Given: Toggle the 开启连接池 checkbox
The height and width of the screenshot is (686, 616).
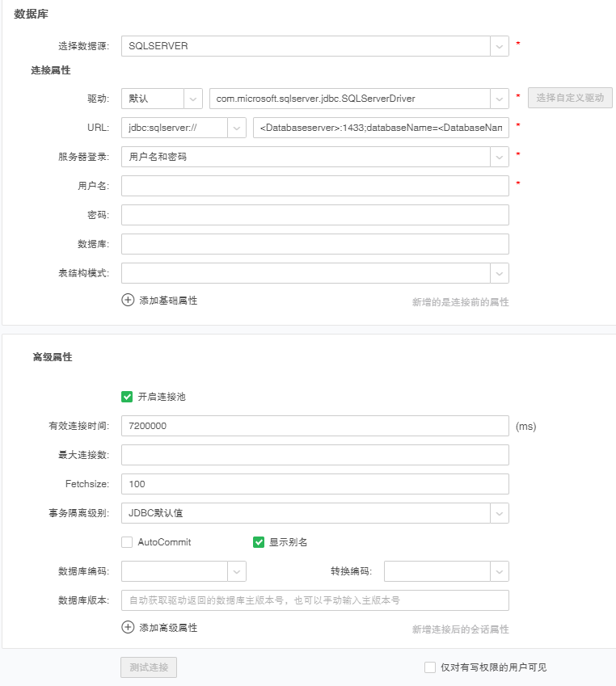Looking at the screenshot, I should (x=127, y=397).
